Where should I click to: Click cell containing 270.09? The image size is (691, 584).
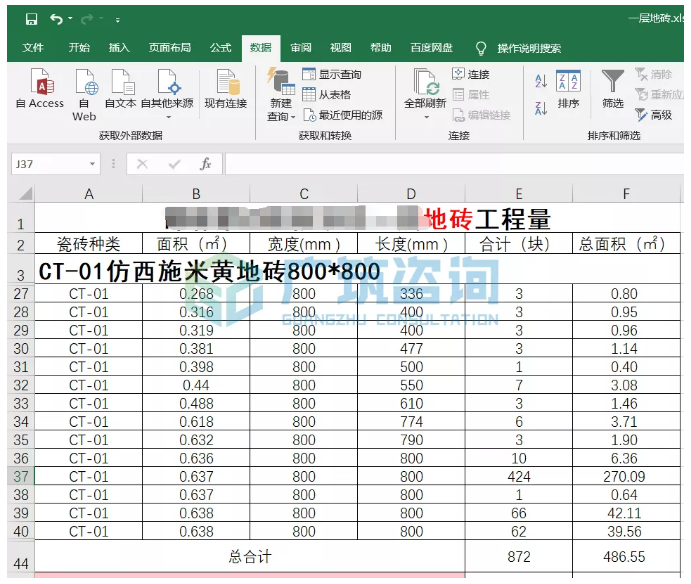click(x=626, y=476)
